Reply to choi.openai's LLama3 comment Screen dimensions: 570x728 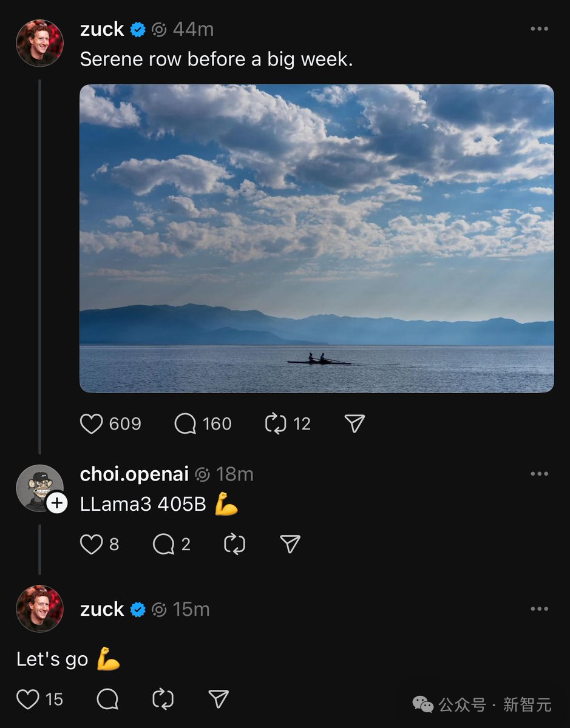163,544
